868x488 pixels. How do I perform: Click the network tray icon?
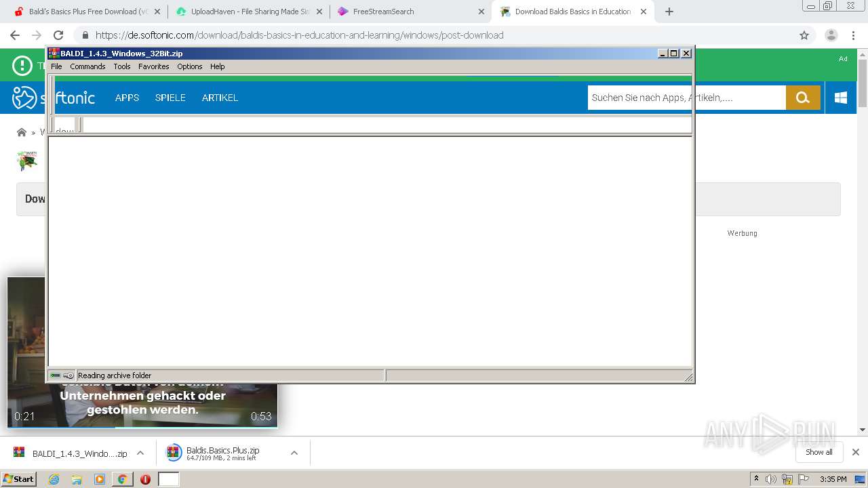click(x=787, y=479)
